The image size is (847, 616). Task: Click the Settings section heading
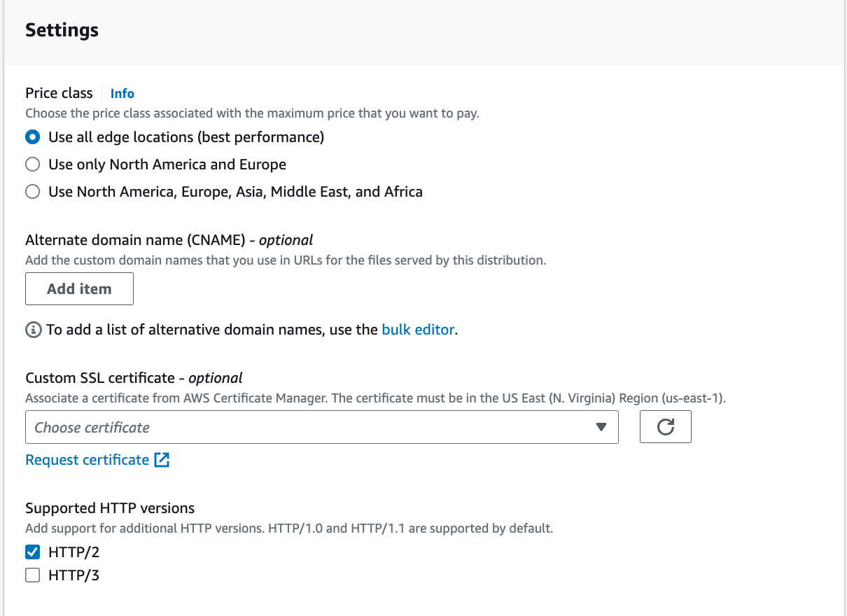(62, 31)
